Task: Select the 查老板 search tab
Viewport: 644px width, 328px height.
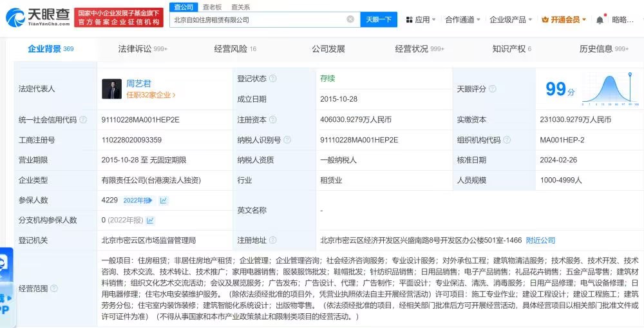Action: click(212, 7)
